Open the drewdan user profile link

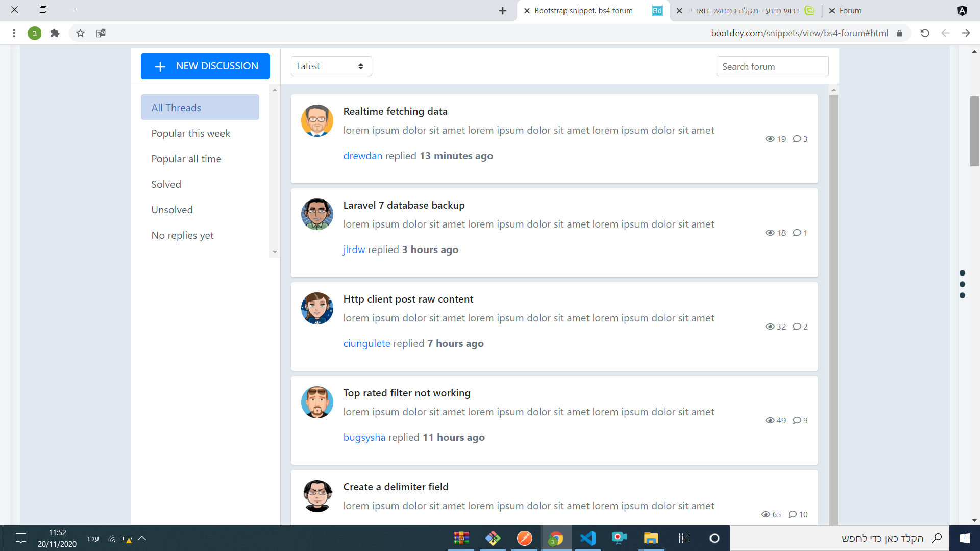[x=362, y=156]
